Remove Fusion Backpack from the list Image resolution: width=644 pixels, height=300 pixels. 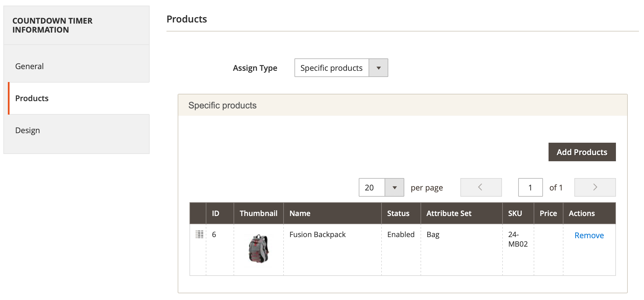tap(589, 235)
